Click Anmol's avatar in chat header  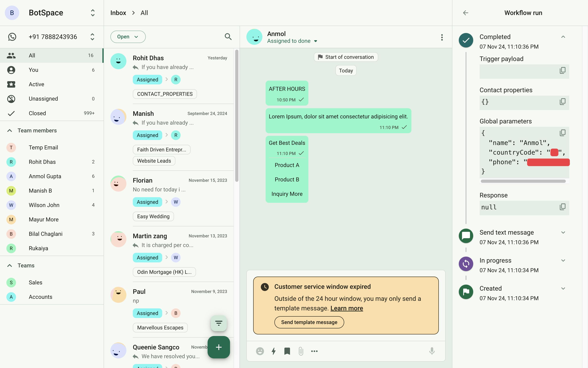click(x=254, y=37)
